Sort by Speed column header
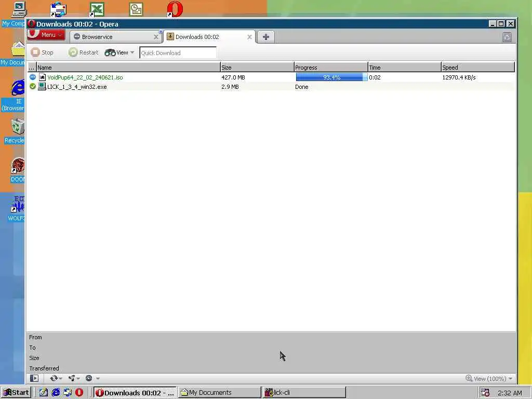Image resolution: width=532 pixels, height=399 pixels. pos(478,67)
